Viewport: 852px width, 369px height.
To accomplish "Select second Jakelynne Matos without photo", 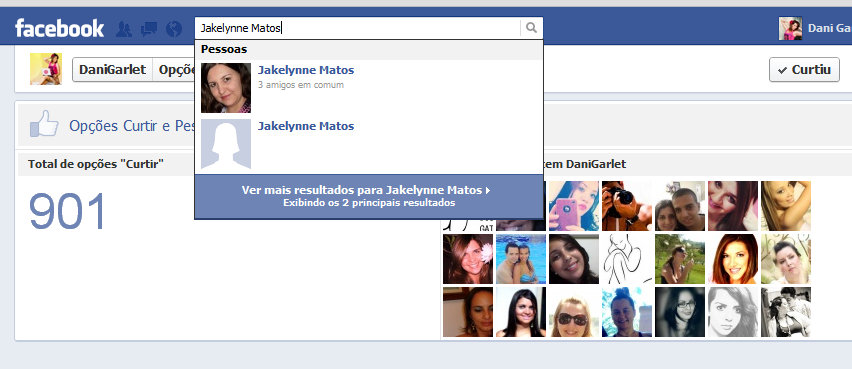I will coord(369,144).
